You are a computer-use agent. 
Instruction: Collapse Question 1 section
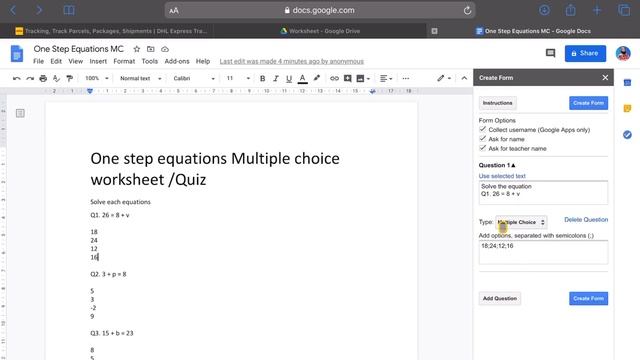coord(497,165)
